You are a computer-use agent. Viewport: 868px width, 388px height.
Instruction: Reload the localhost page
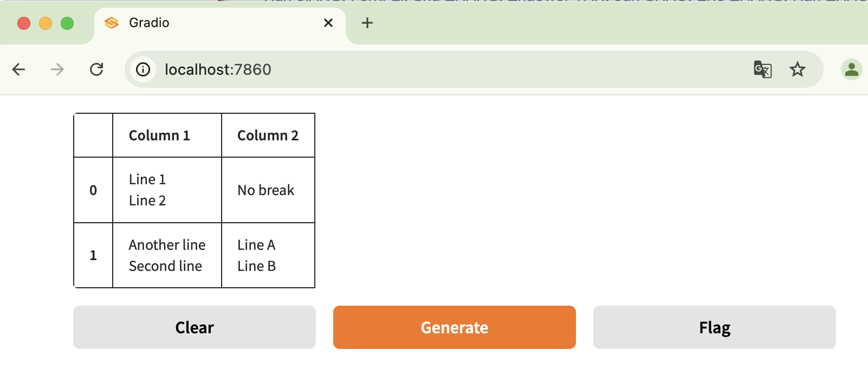[96, 69]
